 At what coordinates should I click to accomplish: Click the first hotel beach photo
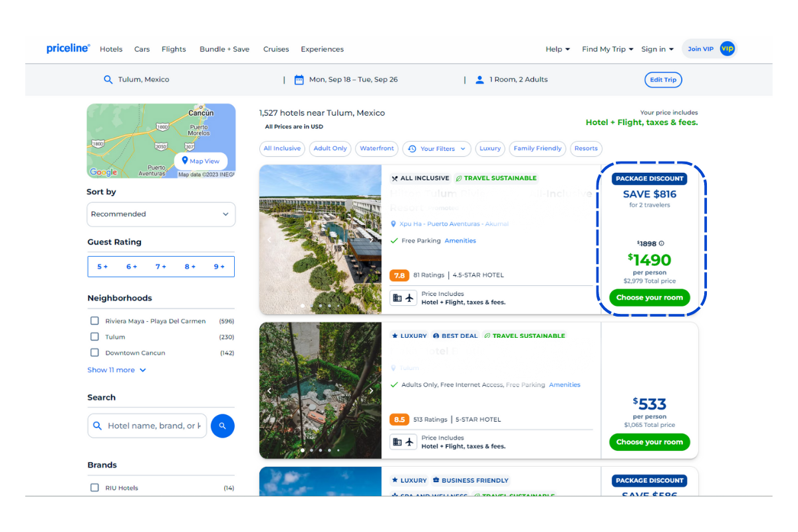coord(321,239)
